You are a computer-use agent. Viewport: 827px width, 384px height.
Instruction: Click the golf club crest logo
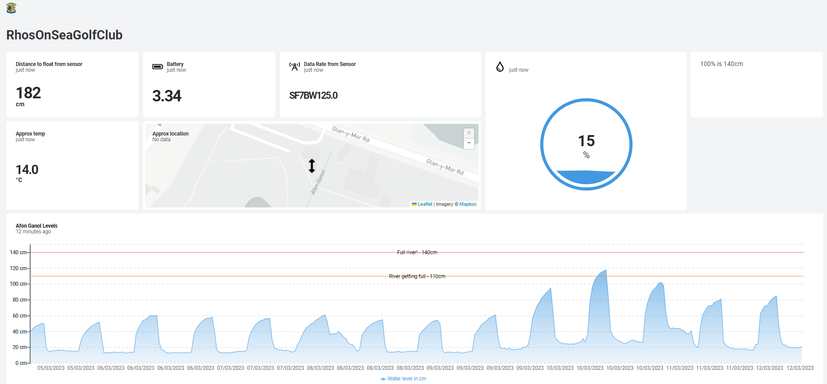tap(11, 8)
